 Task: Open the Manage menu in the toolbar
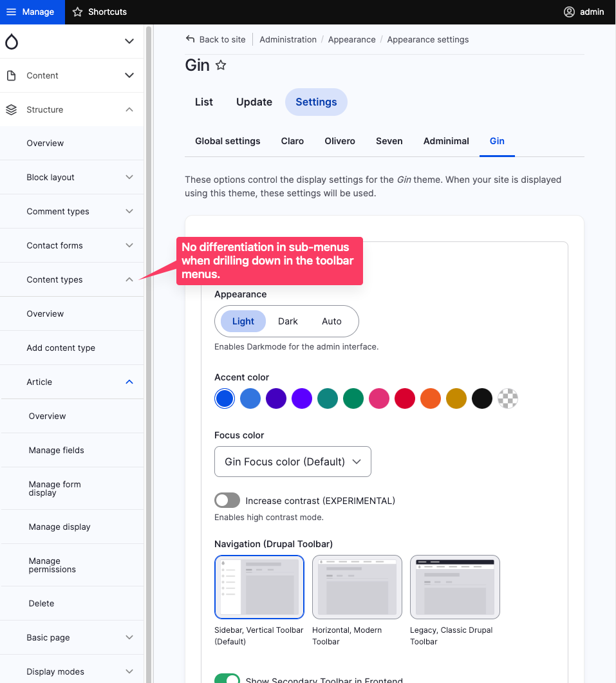[32, 12]
